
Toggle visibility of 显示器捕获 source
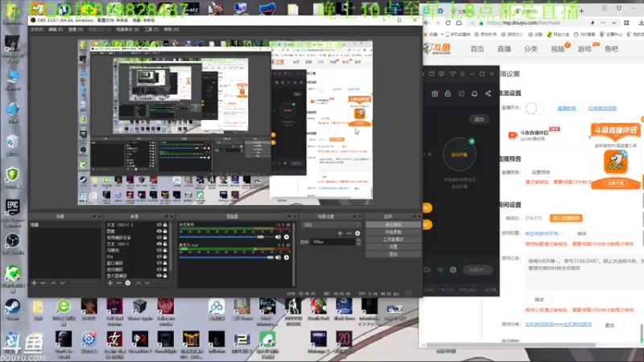point(159,275)
